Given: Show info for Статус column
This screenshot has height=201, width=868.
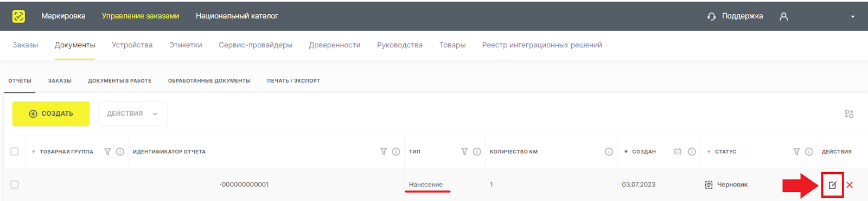Looking at the screenshot, I should click(x=809, y=152).
